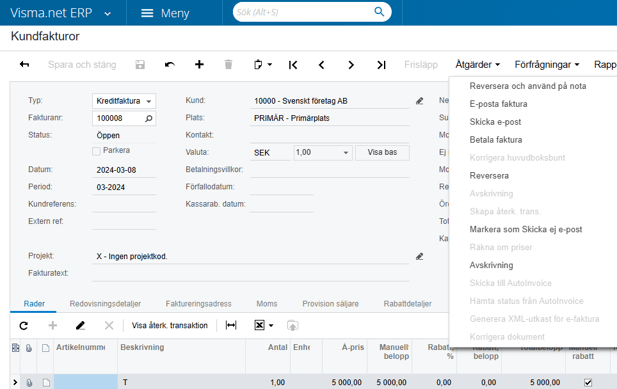Edit row with grid pencil icon

[80, 325]
